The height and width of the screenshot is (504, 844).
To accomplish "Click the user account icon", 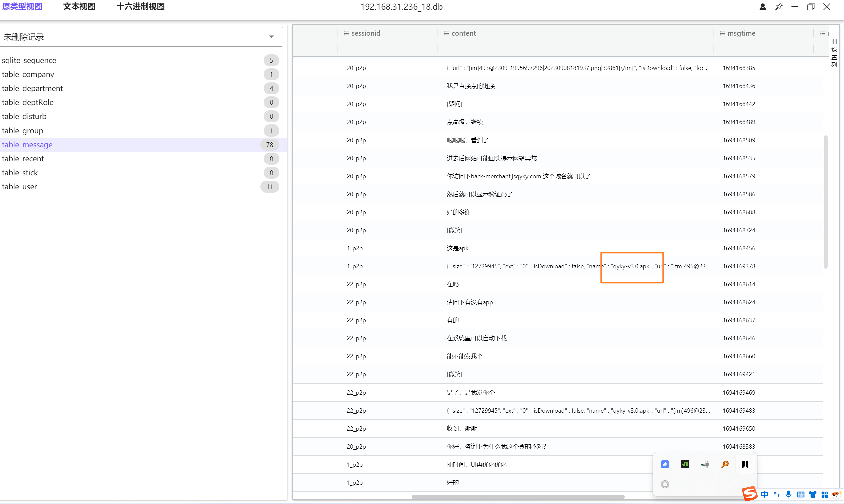I will click(x=763, y=7).
